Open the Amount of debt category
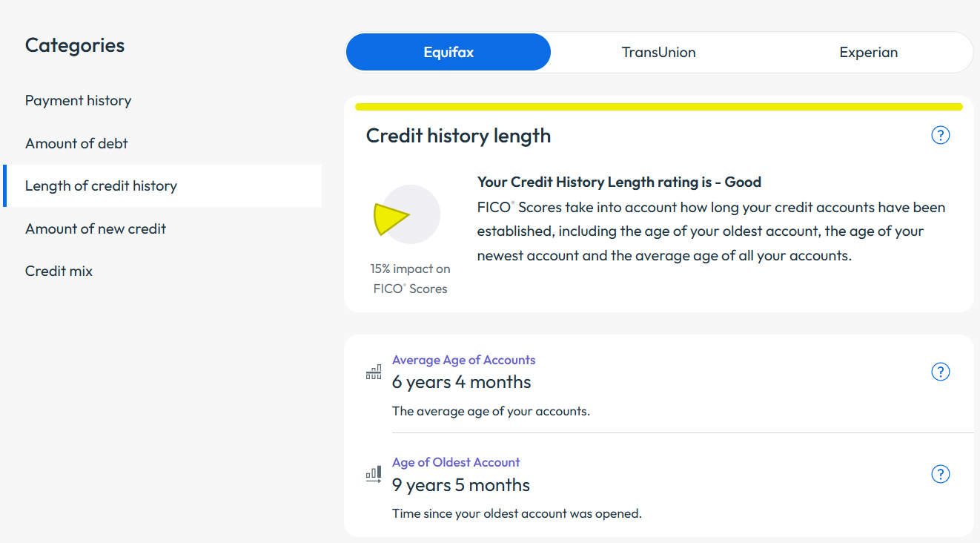This screenshot has height=543, width=980. (x=76, y=143)
